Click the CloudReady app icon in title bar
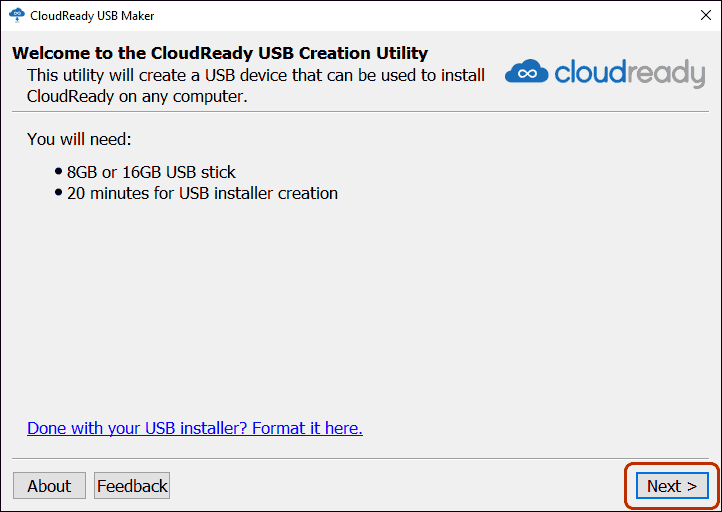This screenshot has width=722, height=512. tap(17, 15)
